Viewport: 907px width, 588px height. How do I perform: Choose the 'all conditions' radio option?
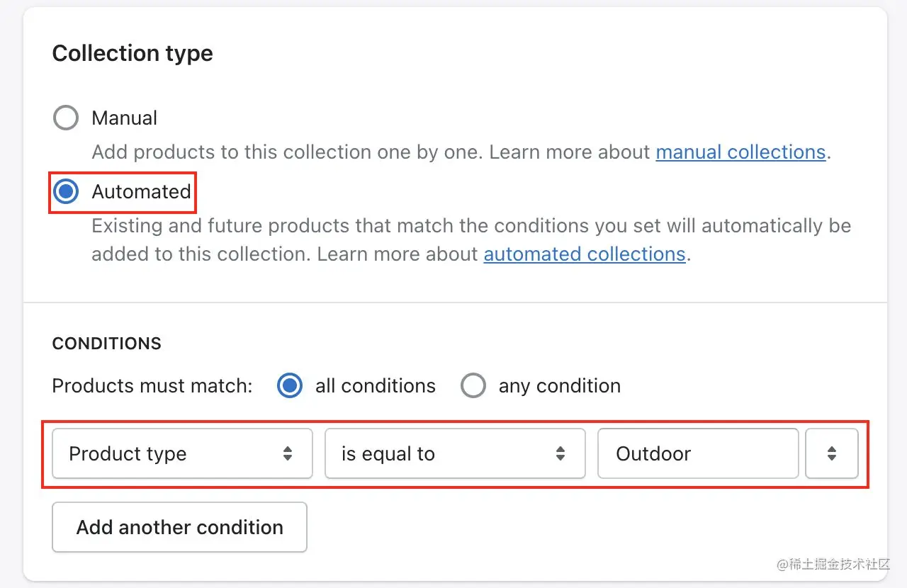pyautogui.click(x=289, y=385)
